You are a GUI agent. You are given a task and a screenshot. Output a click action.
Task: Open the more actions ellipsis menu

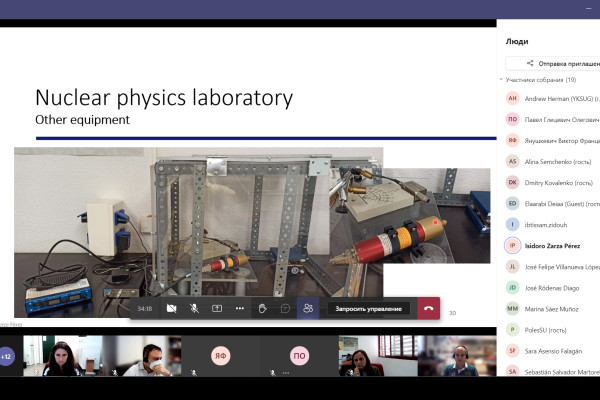pyautogui.click(x=240, y=309)
